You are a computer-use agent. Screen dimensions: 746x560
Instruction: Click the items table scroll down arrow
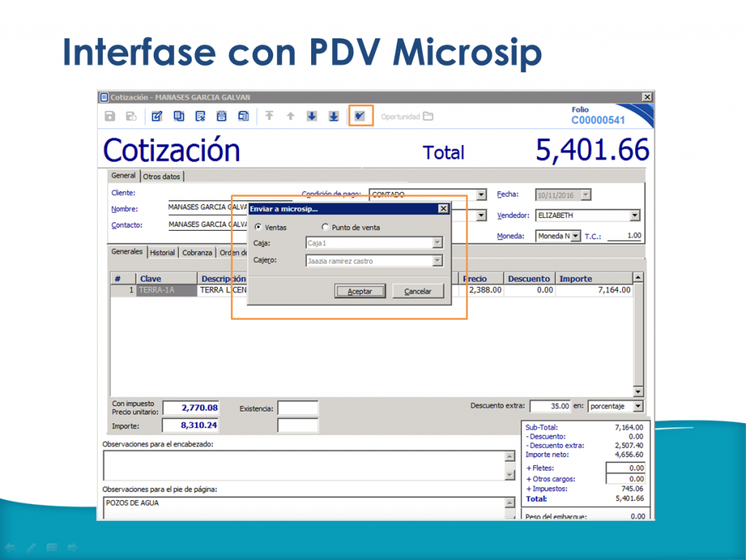(x=638, y=391)
